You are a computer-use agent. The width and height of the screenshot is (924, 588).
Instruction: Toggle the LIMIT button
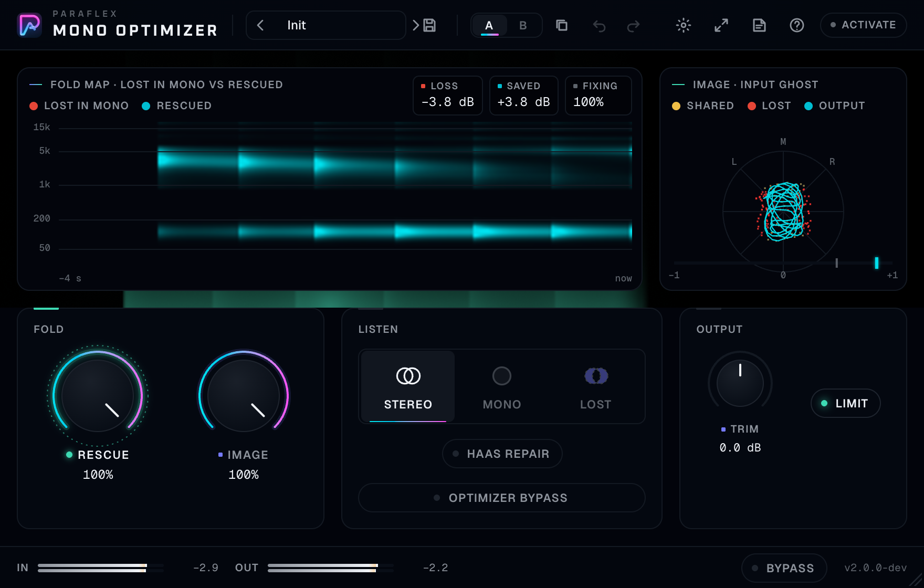tap(845, 403)
